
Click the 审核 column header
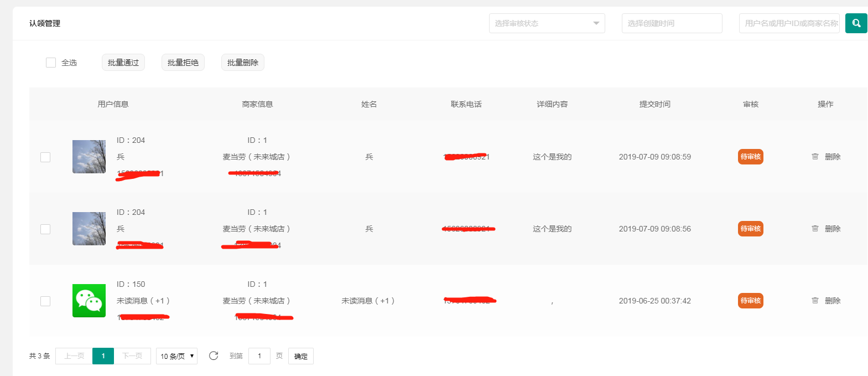point(751,104)
